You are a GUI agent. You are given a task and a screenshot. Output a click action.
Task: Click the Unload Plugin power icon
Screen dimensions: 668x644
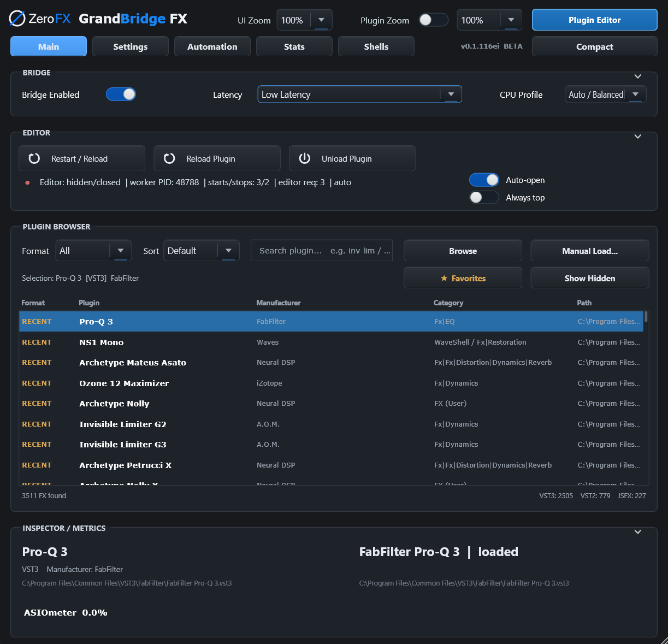click(305, 158)
